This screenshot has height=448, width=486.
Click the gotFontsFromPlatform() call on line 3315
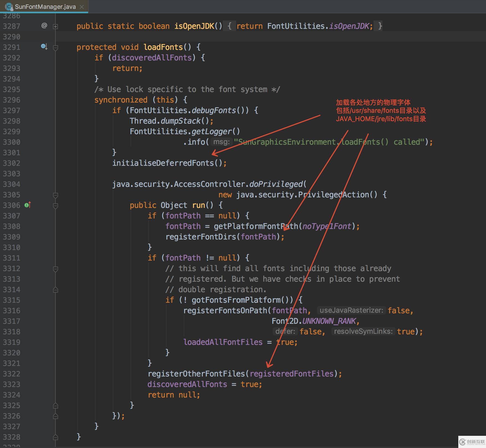[x=240, y=300]
